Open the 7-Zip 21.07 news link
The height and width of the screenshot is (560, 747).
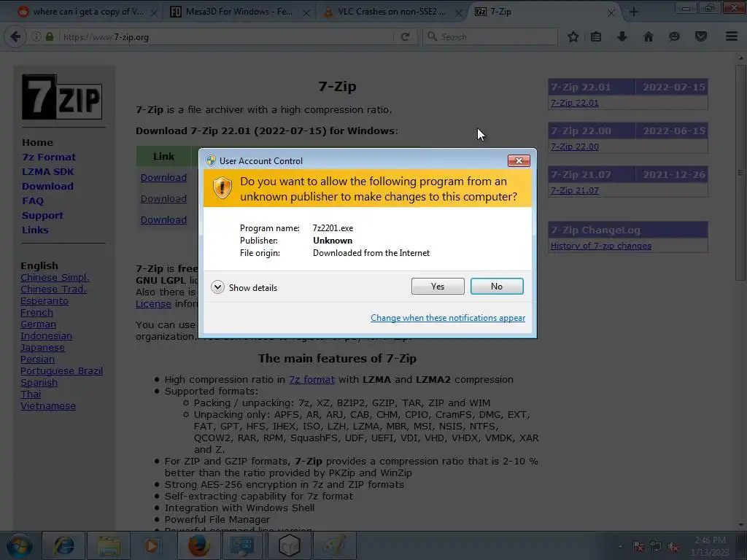tap(575, 190)
